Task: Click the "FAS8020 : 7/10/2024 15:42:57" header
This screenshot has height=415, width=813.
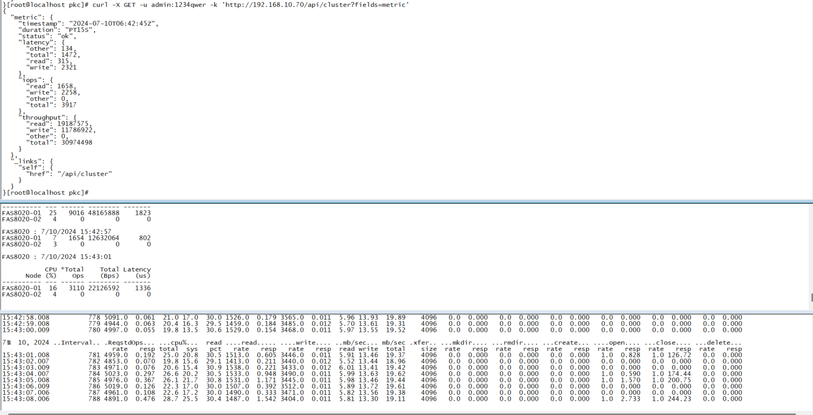Action: pos(57,231)
